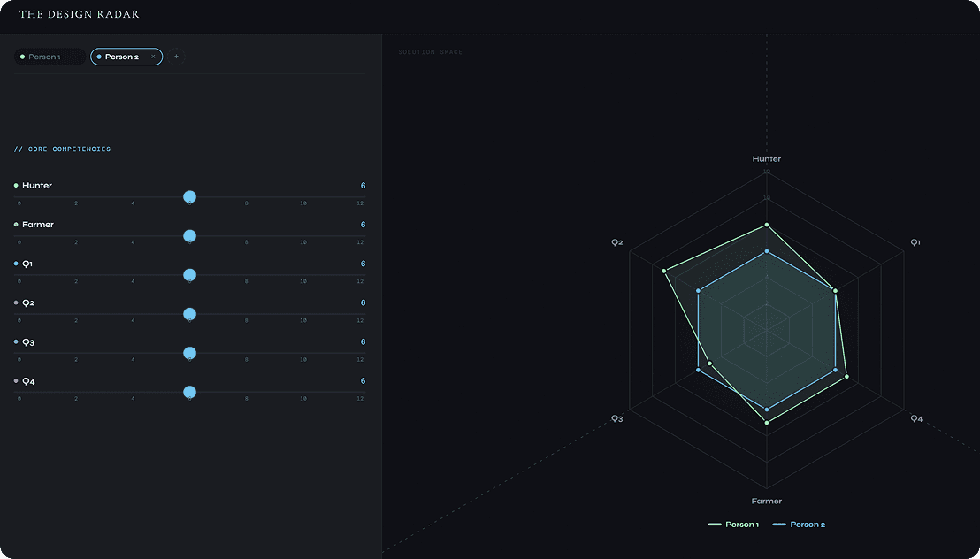Click The Design Radar title
Viewport: 980px width, 559px height.
(x=80, y=14)
